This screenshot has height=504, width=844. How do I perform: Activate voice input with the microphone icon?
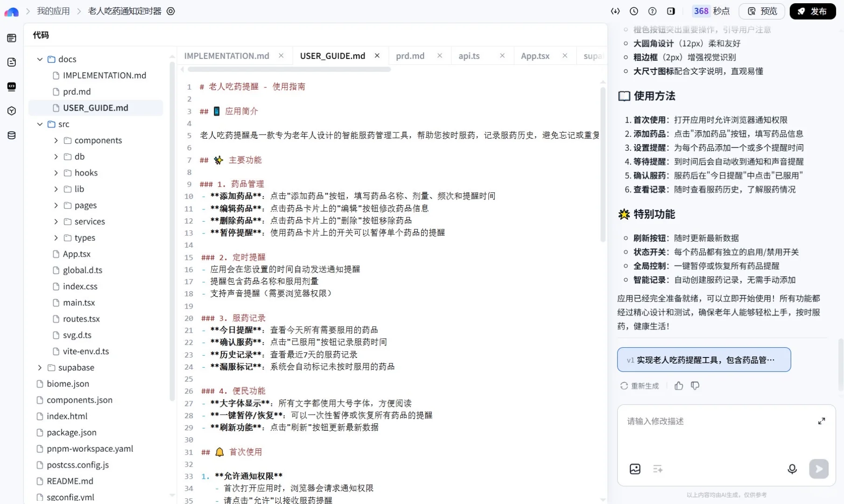tap(792, 469)
